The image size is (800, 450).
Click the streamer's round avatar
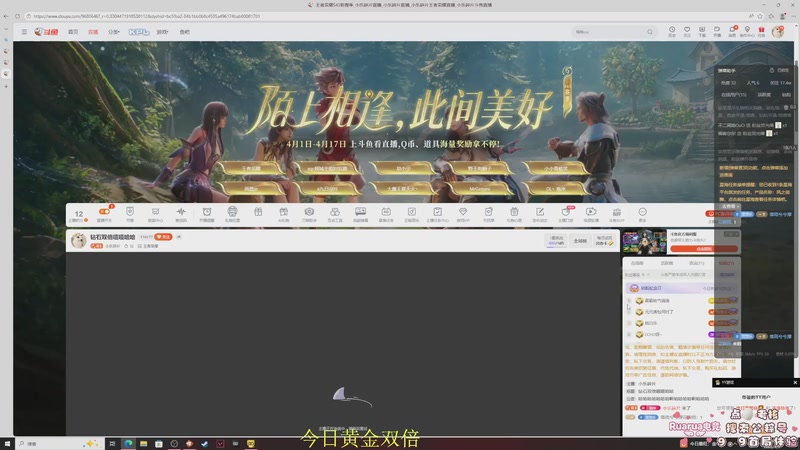[79, 240]
